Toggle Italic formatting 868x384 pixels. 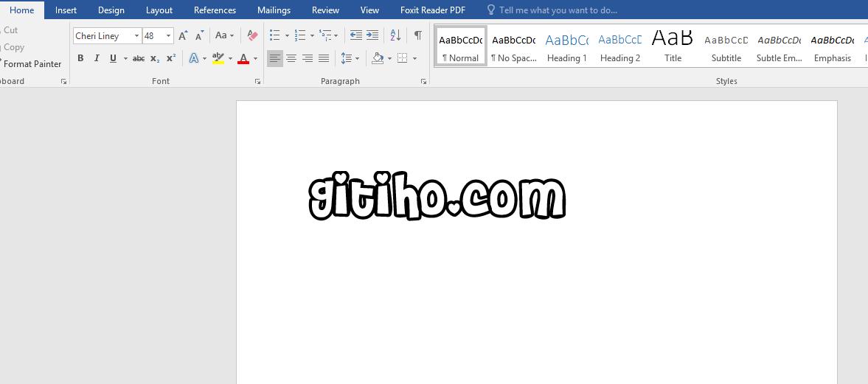97,58
